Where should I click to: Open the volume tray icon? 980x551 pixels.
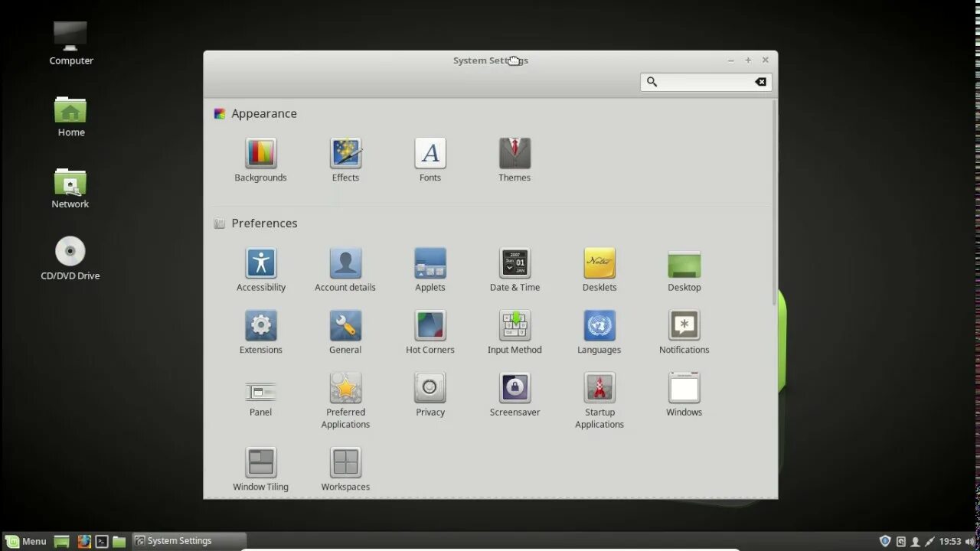[x=971, y=542]
